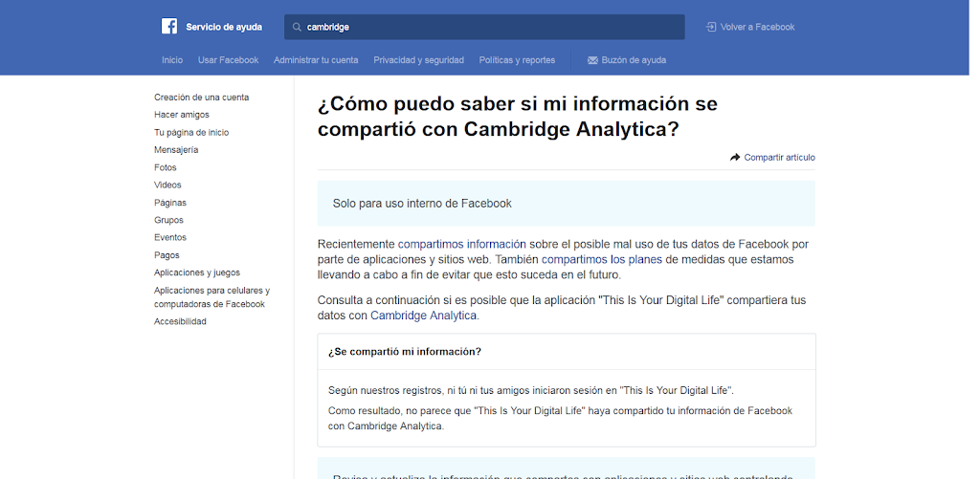Open Políticas y reportes menu
Screen dimensions: 980x479
517,60
